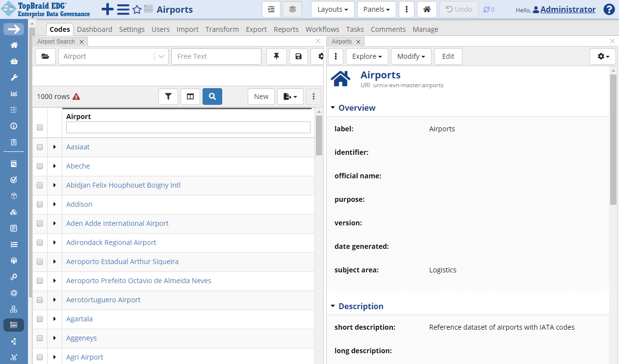Check the checkbox next to Aasiaat
Viewport: 619px width, 364px height.
tap(39, 146)
